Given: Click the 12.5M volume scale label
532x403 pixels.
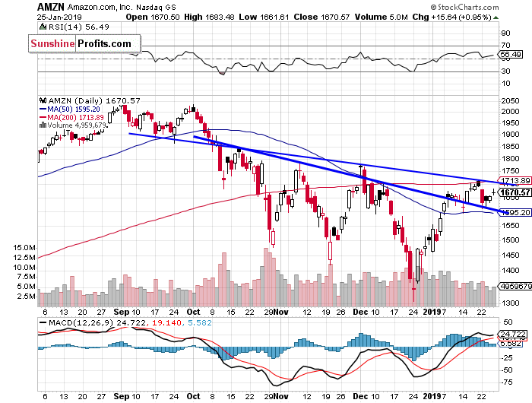Looking at the screenshot, I should [24, 258].
